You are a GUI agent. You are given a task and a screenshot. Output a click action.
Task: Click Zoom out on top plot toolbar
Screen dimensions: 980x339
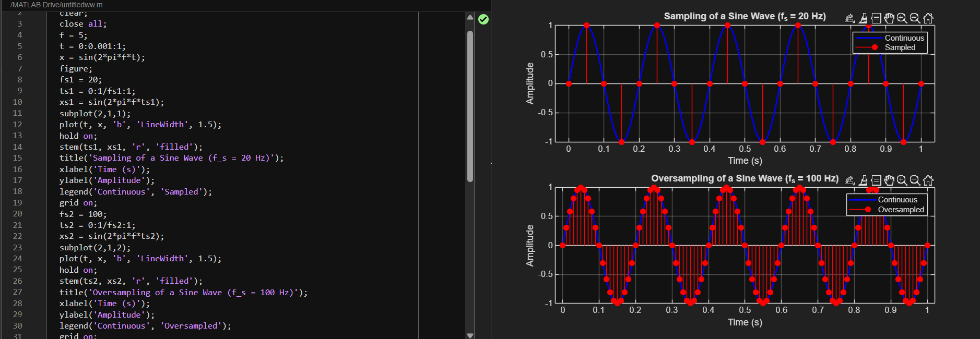pos(915,18)
